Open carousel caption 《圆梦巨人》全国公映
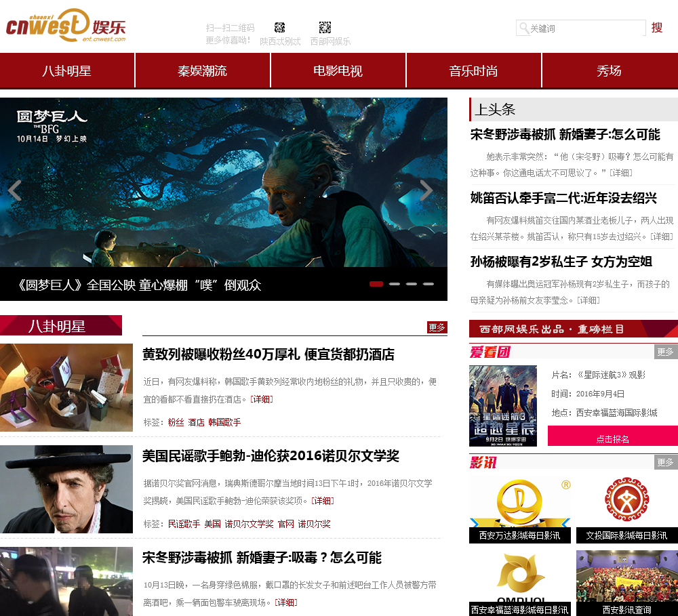The image size is (678, 616). pos(139,285)
